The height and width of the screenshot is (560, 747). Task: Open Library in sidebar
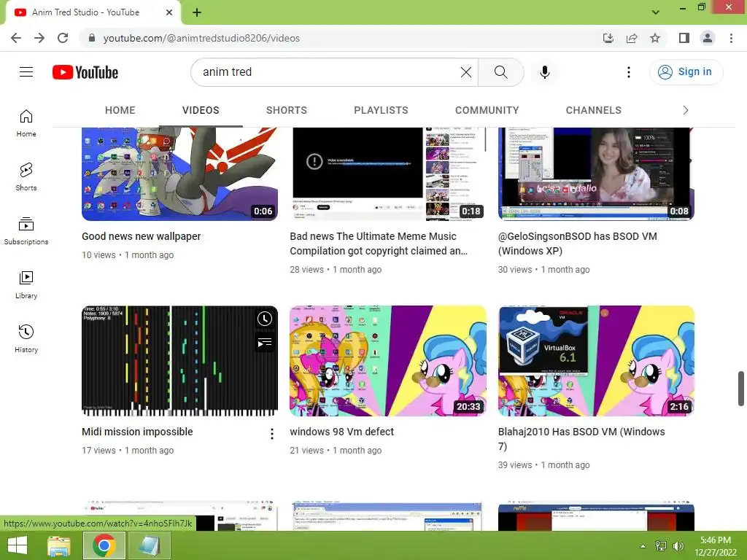pyautogui.click(x=26, y=285)
